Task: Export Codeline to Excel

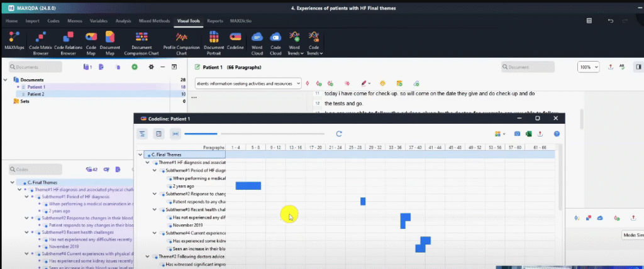Action: tap(529, 134)
